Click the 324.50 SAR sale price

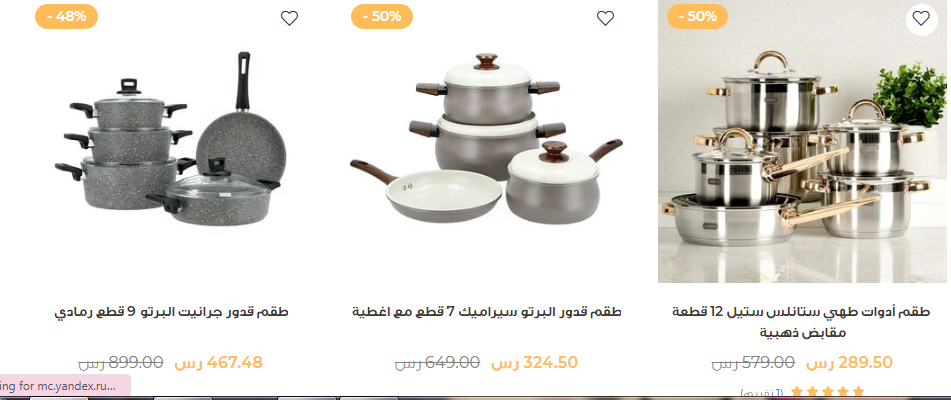click(534, 363)
